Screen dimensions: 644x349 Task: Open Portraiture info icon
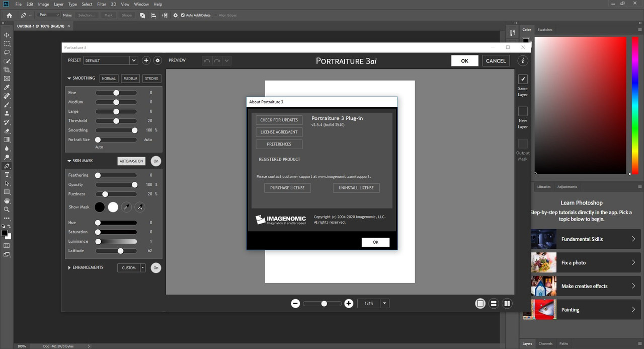click(x=523, y=60)
